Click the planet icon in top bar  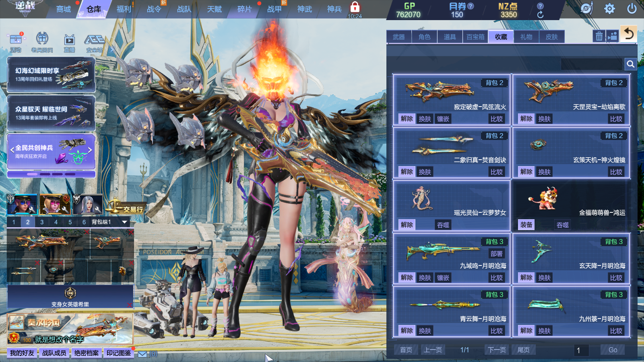587,8
